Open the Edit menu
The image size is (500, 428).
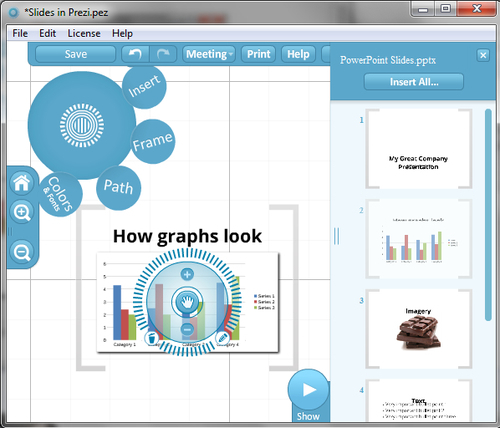(x=48, y=33)
